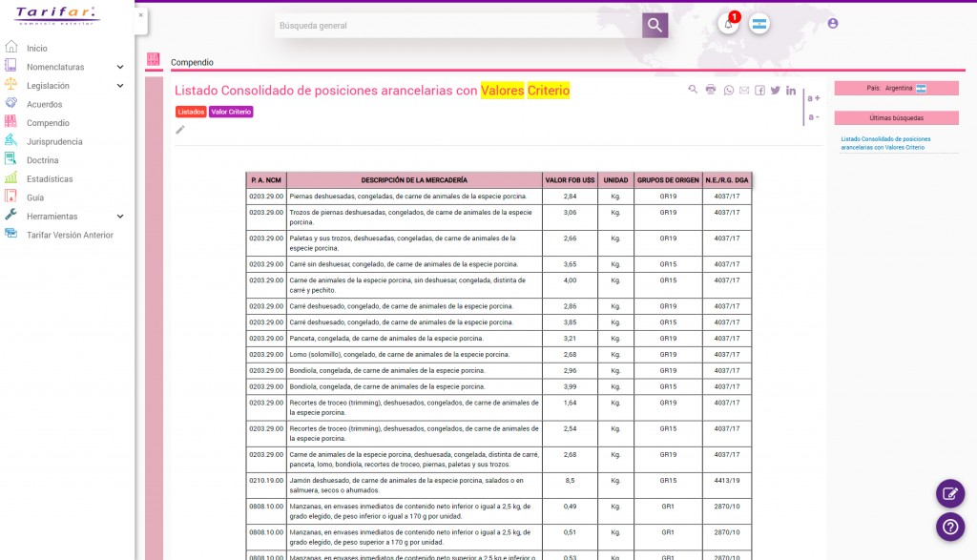Open Tarifar Versión Anterior link

click(70, 235)
